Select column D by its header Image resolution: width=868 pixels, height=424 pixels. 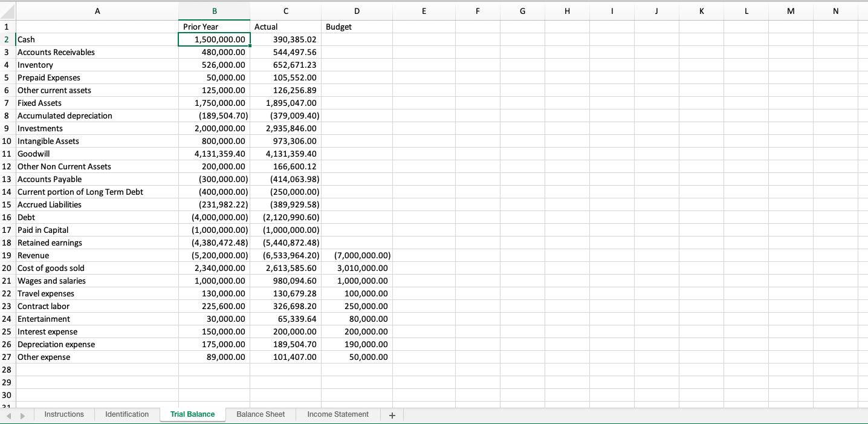(357, 11)
